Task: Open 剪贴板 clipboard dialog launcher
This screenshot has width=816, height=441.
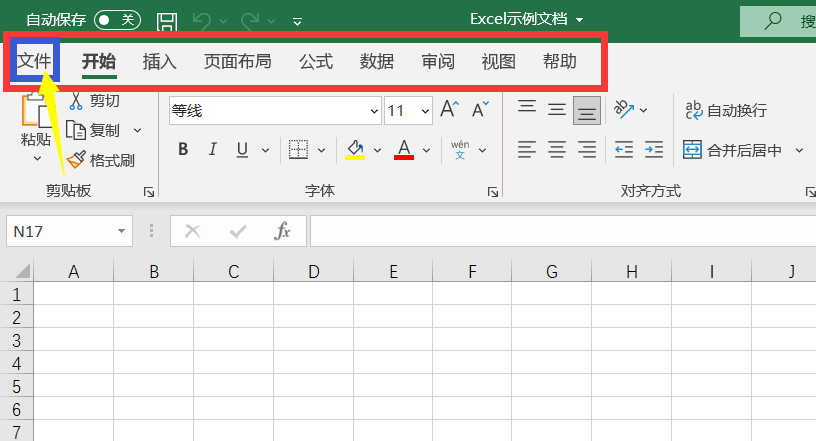Action: [149, 192]
